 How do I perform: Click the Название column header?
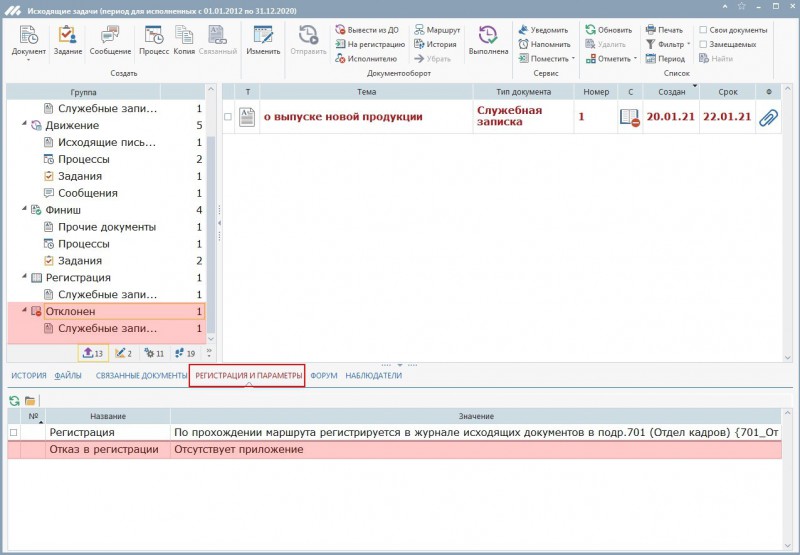[x=108, y=416]
